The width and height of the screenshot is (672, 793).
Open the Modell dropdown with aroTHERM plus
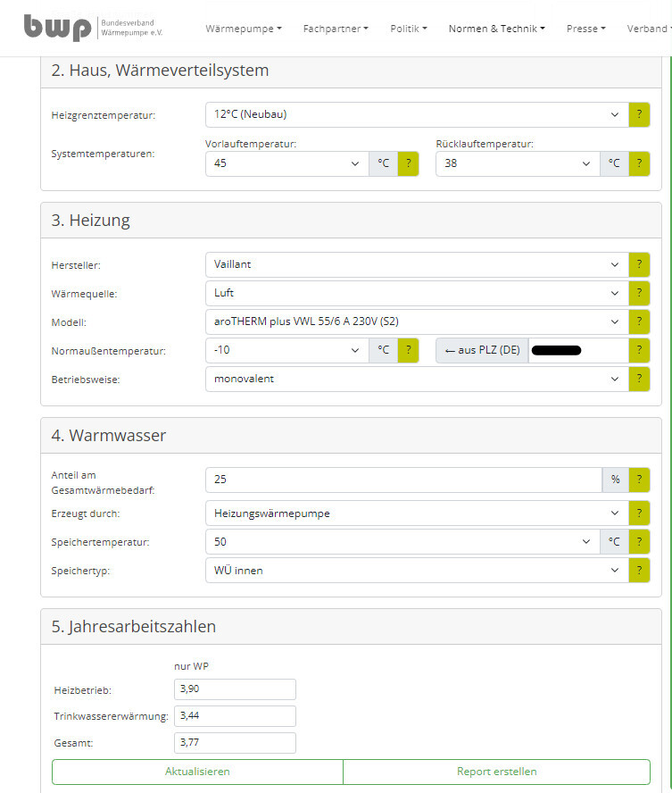click(416, 321)
